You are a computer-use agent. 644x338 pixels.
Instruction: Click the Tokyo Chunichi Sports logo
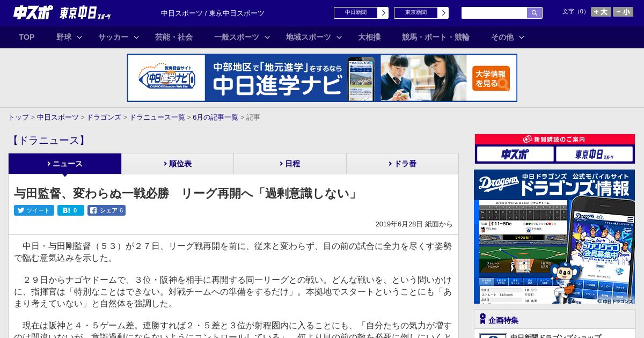[85, 12]
